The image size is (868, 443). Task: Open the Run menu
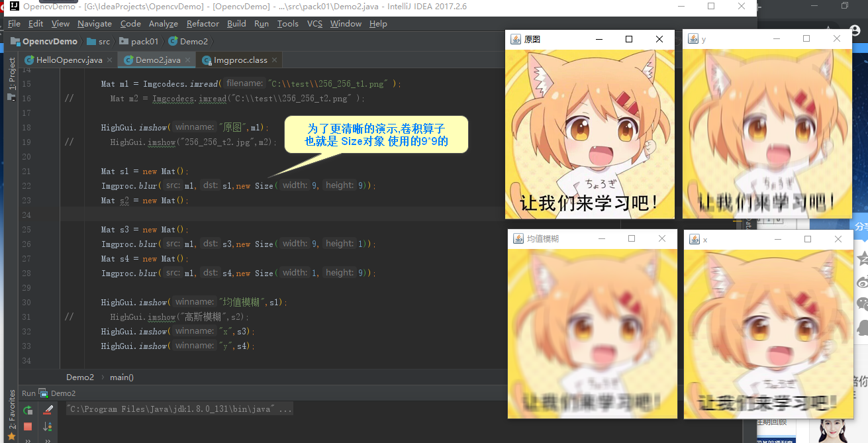[262, 23]
